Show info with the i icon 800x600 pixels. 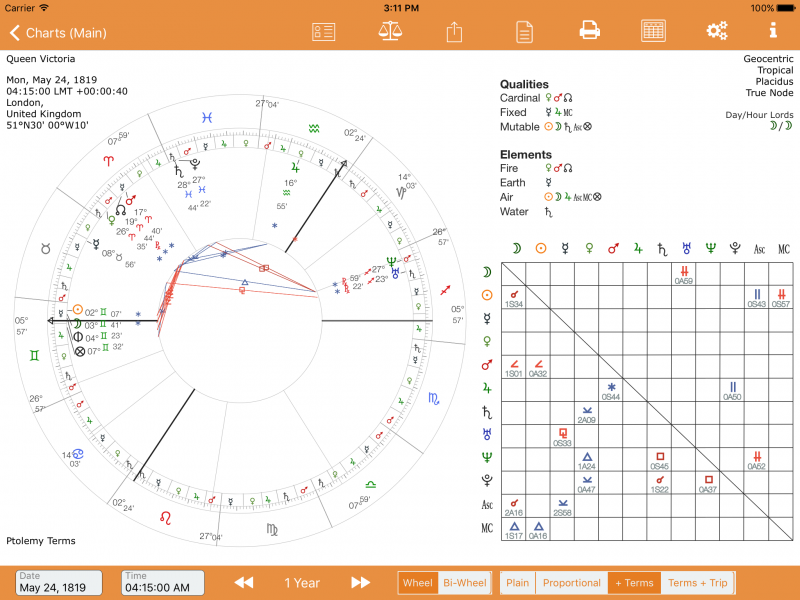click(772, 31)
